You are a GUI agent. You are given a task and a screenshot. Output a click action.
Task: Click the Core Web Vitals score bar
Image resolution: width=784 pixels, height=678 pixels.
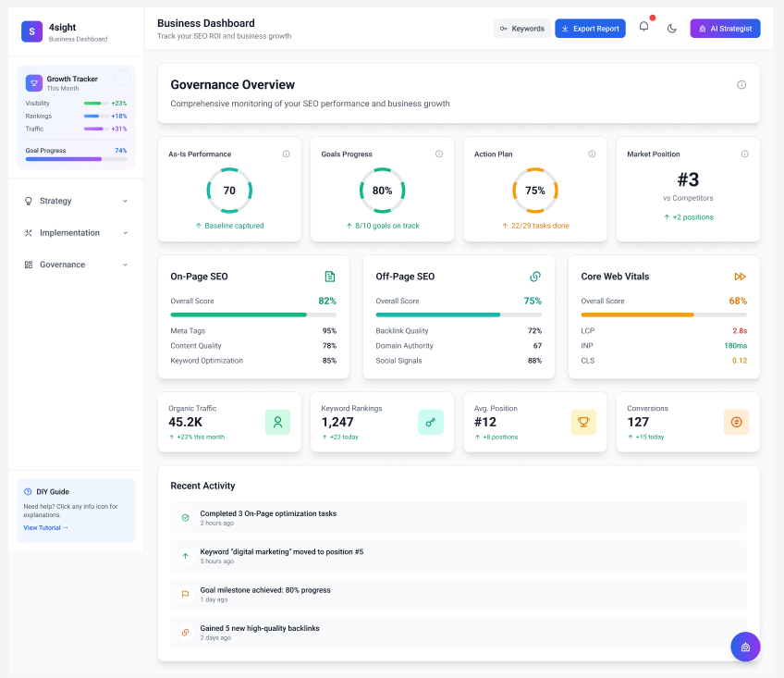(x=664, y=314)
